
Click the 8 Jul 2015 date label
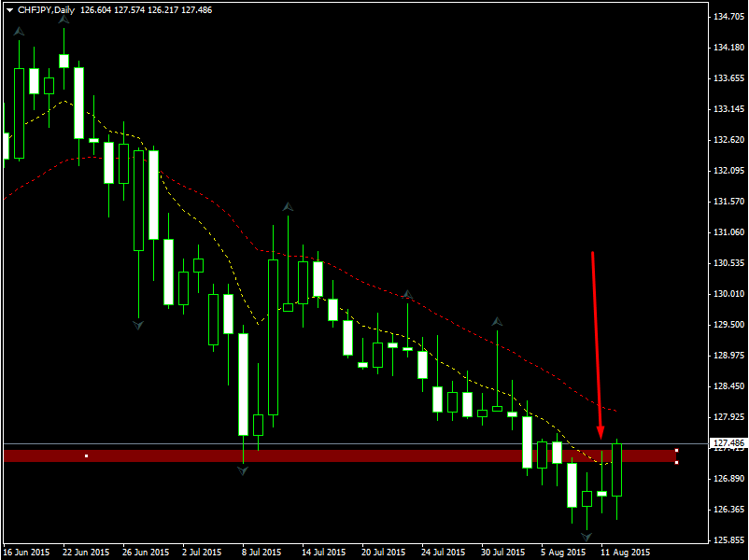[x=261, y=553]
